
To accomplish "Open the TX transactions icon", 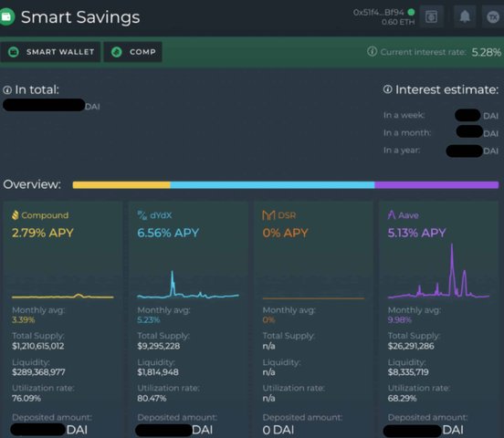I will pos(493,16).
